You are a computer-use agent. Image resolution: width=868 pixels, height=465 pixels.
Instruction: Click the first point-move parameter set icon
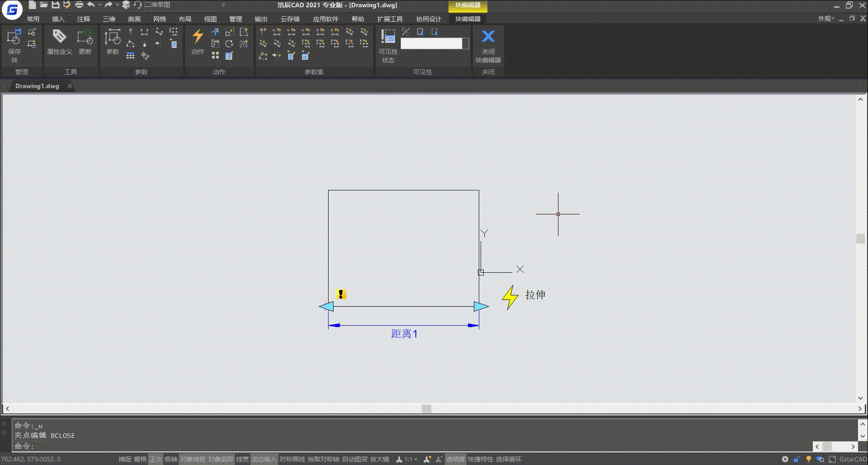tap(263, 32)
